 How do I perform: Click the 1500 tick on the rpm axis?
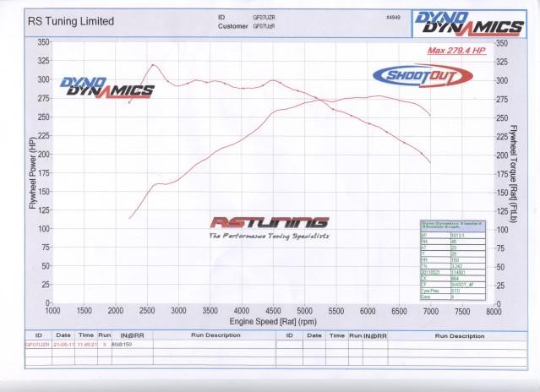[84, 311]
